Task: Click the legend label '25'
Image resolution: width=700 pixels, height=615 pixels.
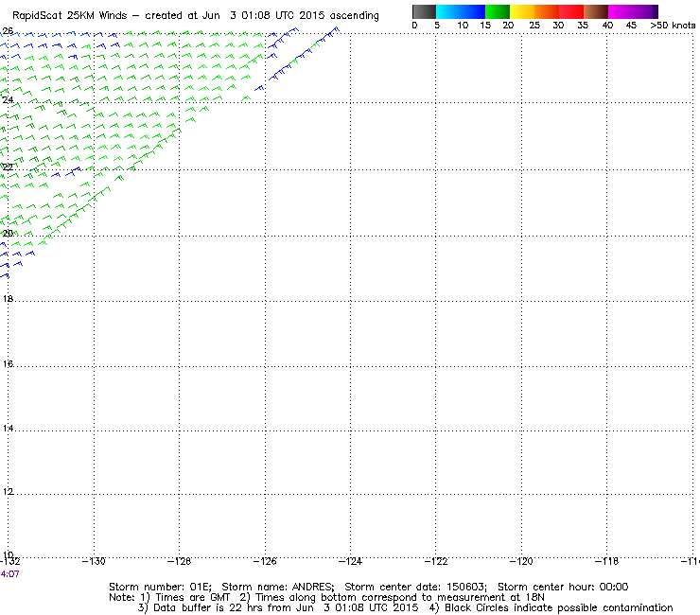Action: pyautogui.click(x=534, y=26)
